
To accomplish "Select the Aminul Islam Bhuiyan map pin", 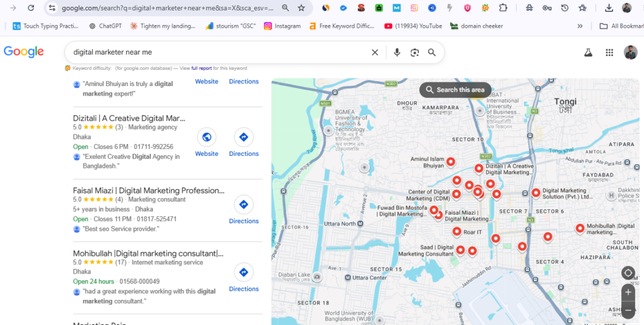I will [451, 162].
